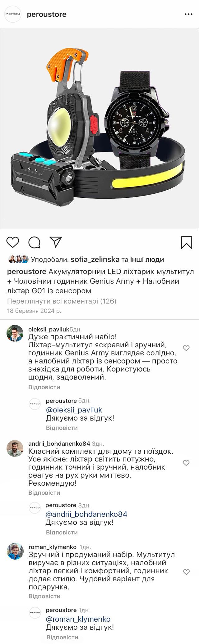Open sofia_zelinska's profile from the likes line
199x644 pixels.
(93, 259)
